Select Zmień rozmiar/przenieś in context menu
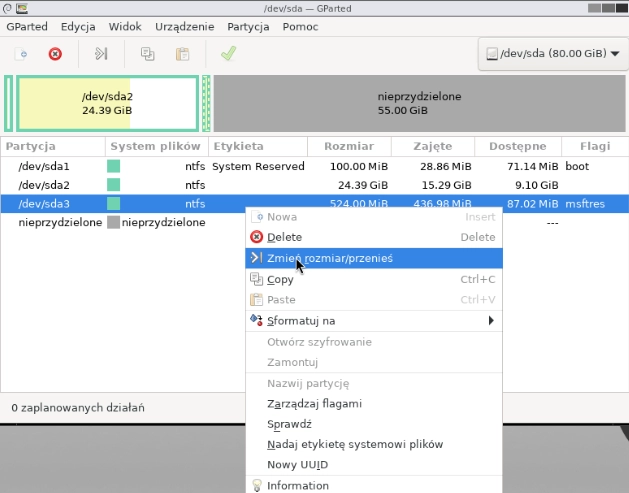Screen dimensions: 629x493 pyautogui.click(x=329, y=258)
